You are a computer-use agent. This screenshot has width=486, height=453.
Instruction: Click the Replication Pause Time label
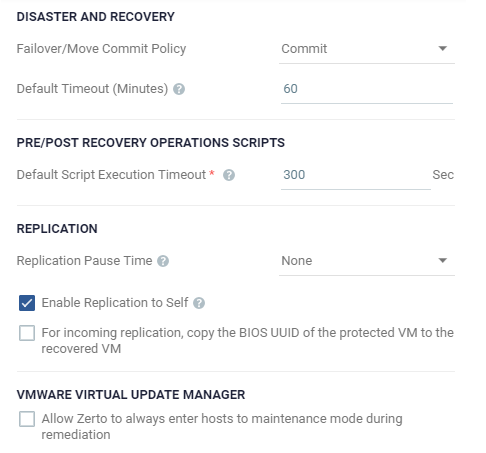coord(84,261)
